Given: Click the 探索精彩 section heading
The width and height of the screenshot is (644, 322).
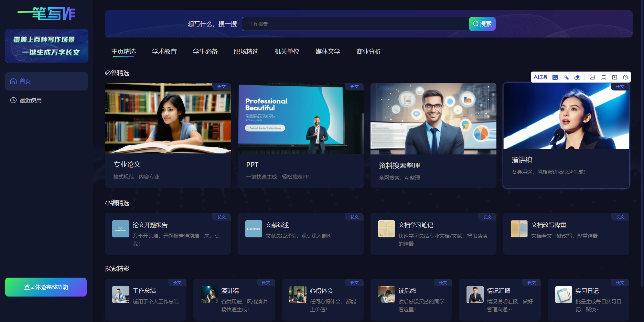Looking at the screenshot, I should click(x=117, y=269).
